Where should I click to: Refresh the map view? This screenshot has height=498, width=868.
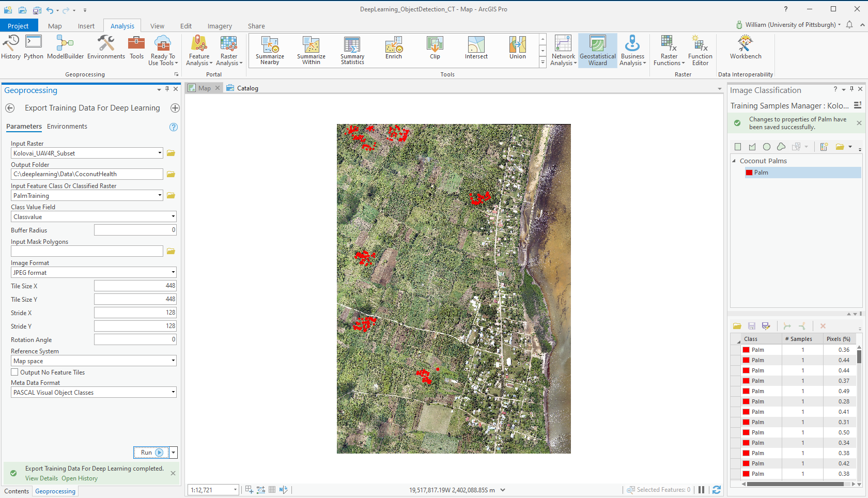point(717,490)
